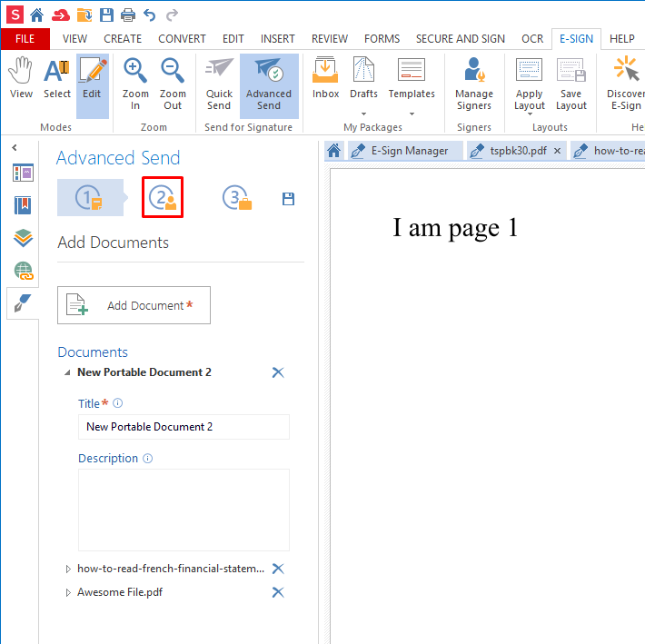Open the layers sidebar panel
645x644 pixels.
coord(24,238)
